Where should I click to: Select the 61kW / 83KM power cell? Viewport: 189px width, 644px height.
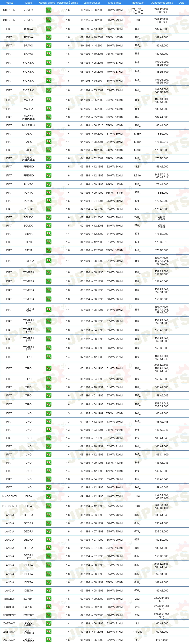pyautogui.click(x=115, y=387)
